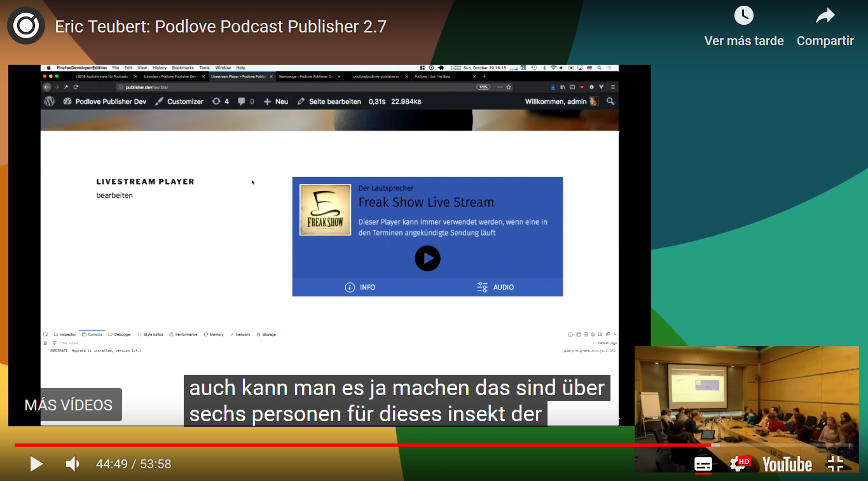The width and height of the screenshot is (868, 481).
Task: Clear the console with the trash icon
Action: pos(45,343)
